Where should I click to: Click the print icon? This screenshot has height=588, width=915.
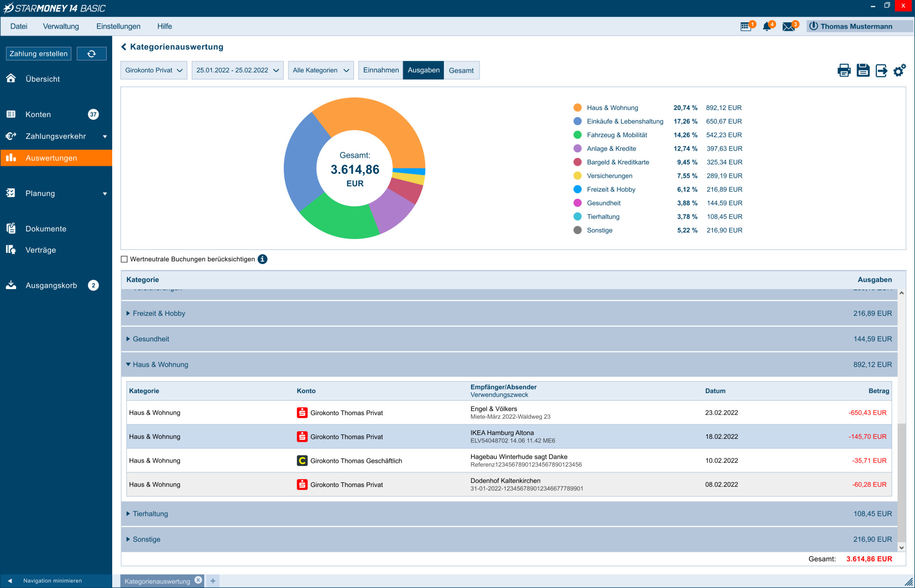844,70
